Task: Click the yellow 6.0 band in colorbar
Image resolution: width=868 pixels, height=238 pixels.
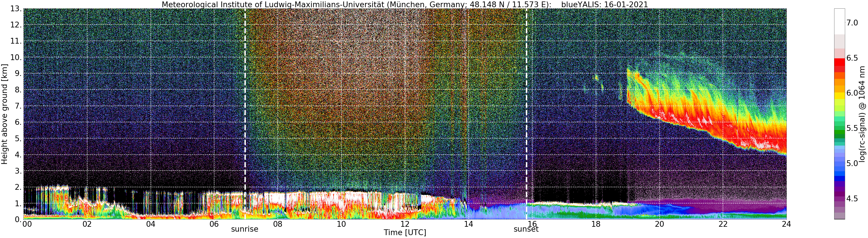Action: pyautogui.click(x=839, y=96)
